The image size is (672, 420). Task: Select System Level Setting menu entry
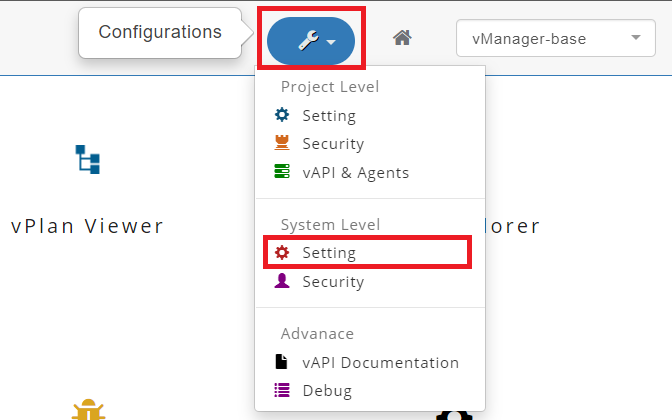click(329, 253)
